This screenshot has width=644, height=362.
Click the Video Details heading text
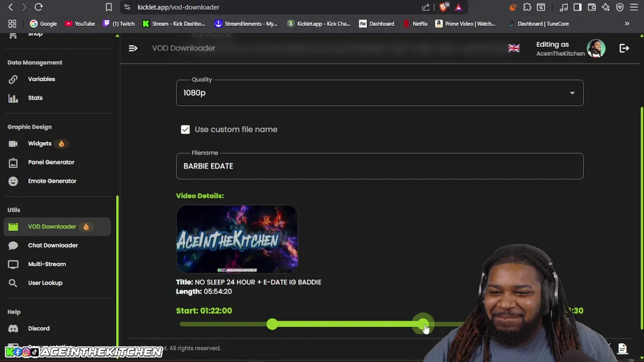[200, 196]
